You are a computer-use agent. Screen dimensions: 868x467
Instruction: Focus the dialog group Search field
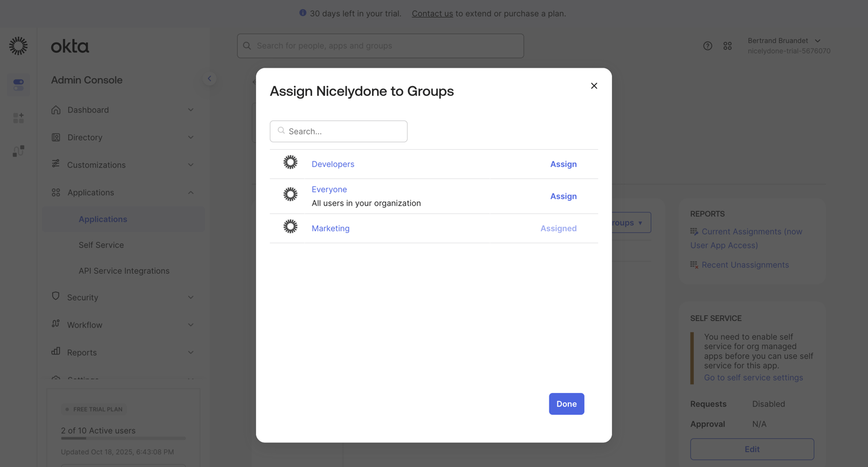click(339, 131)
